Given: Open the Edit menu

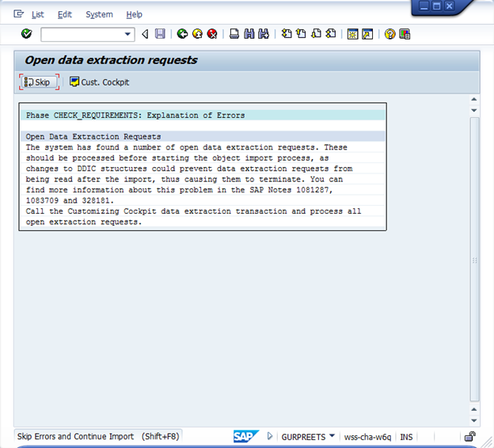Looking at the screenshot, I should (x=65, y=14).
